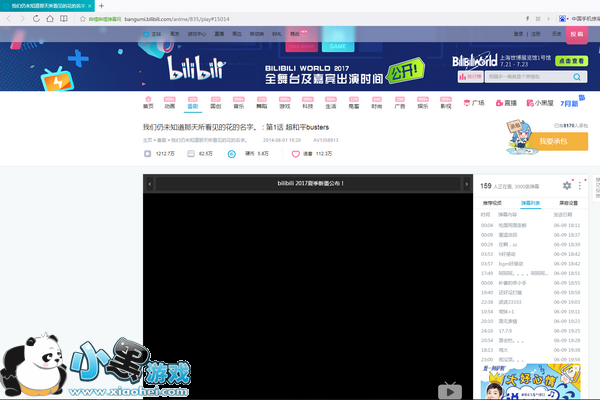Switch to the 弹幕列表 tab
Screen dimensions: 600x400
[x=530, y=203]
